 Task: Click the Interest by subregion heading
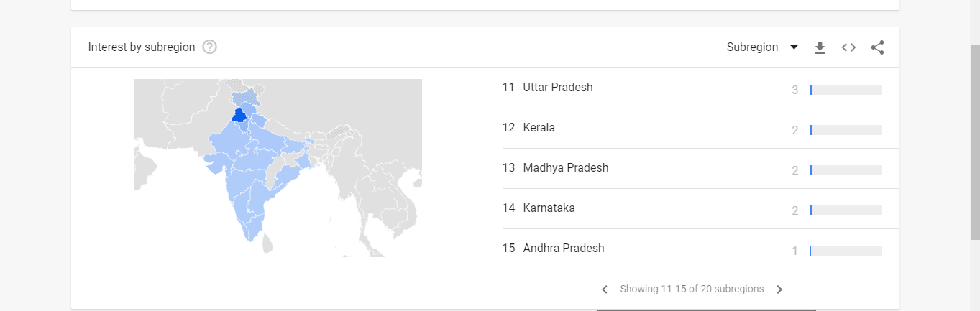(x=142, y=47)
